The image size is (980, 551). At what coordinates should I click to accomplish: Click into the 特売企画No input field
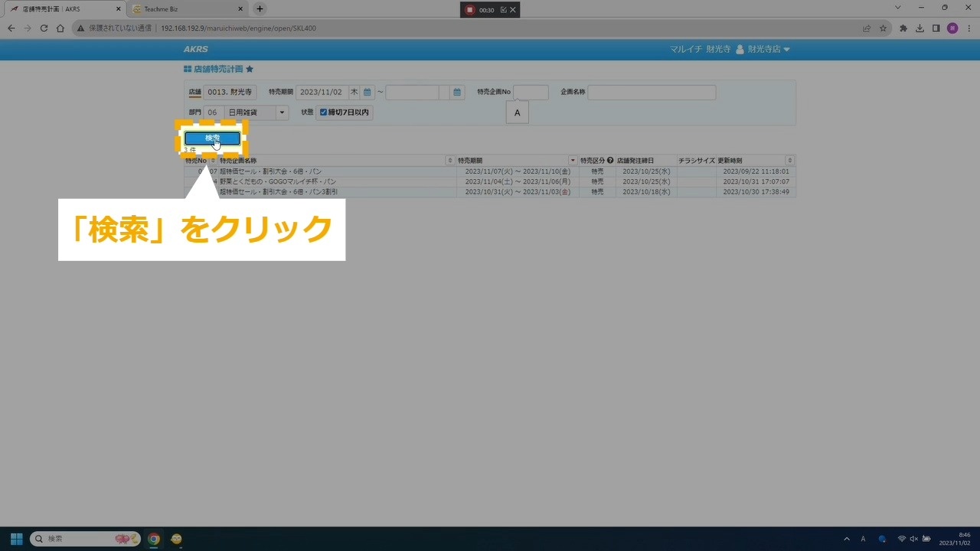click(x=531, y=93)
